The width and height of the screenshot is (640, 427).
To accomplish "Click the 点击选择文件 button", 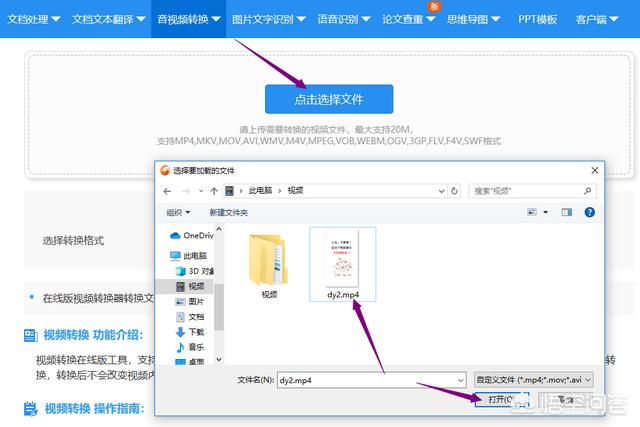I will click(x=328, y=99).
